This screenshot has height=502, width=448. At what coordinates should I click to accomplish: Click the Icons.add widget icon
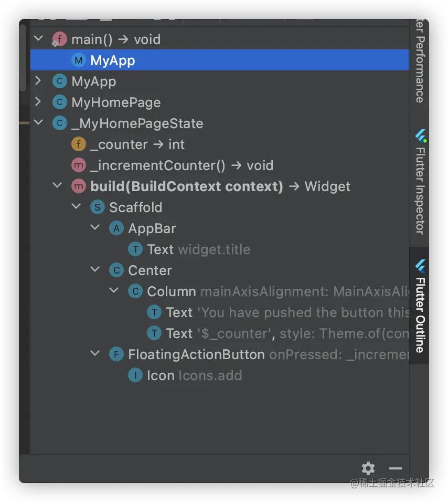pos(135,375)
